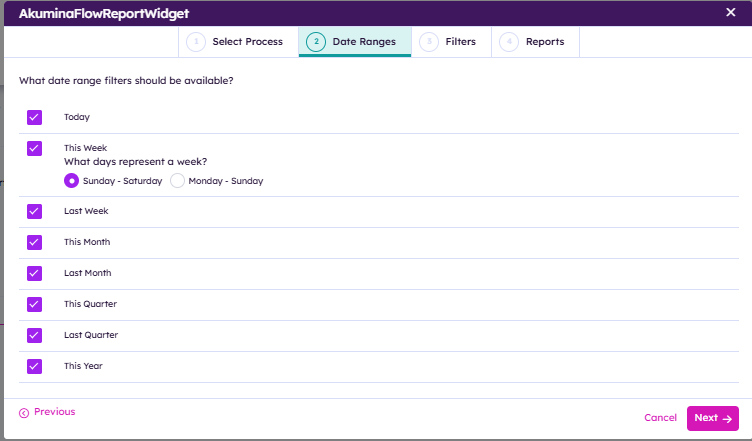The width and height of the screenshot is (752, 441).
Task: Click the step 2 circle icon
Action: [316, 42]
